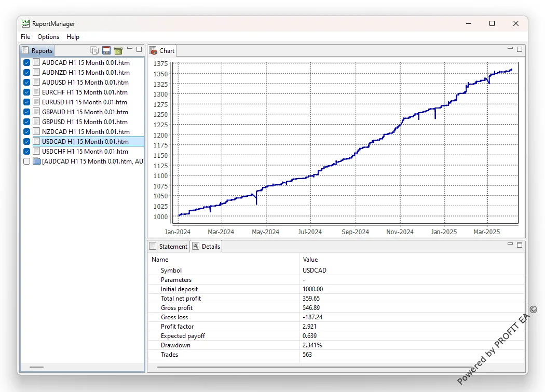Image resolution: width=545 pixels, height=392 pixels.
Task: Uncheck the USDCHF H1 15 Month report
Action: click(x=27, y=151)
